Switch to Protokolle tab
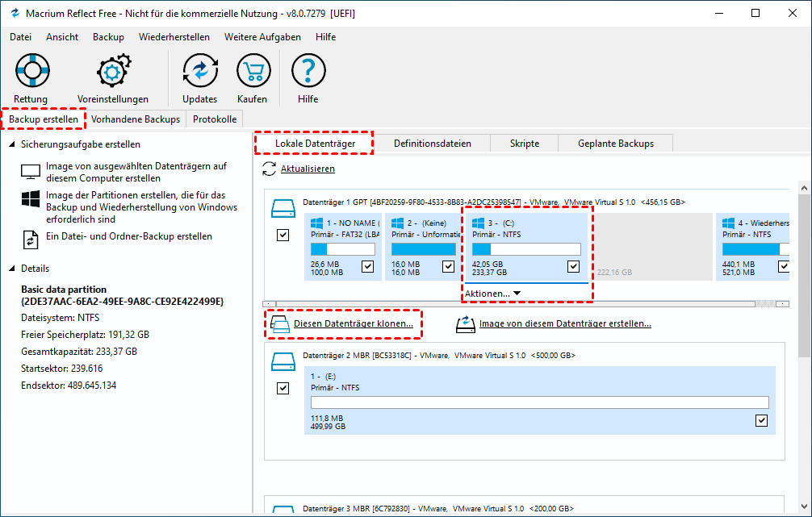This screenshot has height=517, width=812. [x=215, y=119]
